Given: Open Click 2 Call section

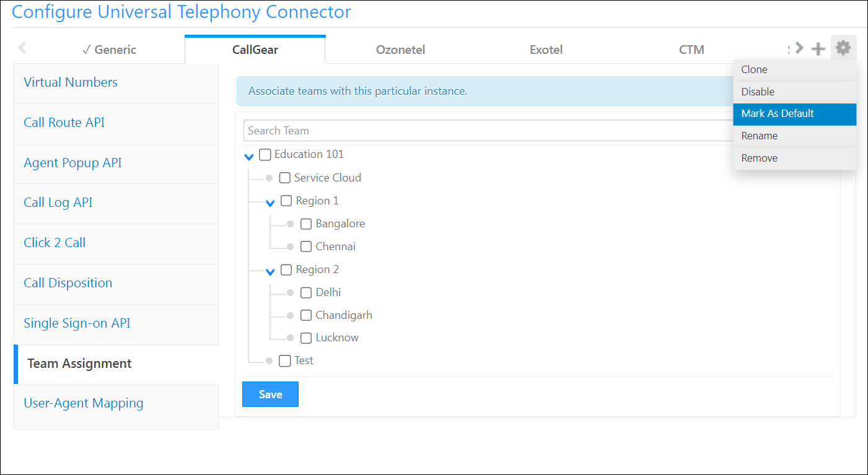Looking at the screenshot, I should tap(116, 243).
